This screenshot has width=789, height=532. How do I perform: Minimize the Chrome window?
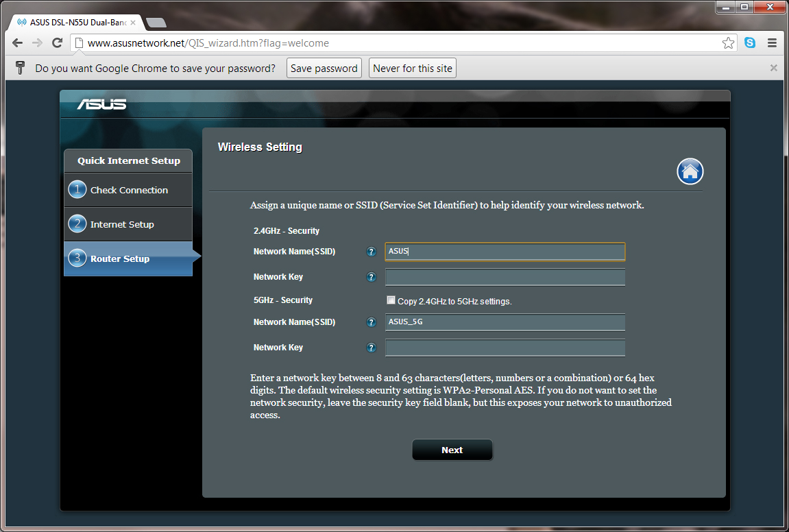pyautogui.click(x=726, y=7)
